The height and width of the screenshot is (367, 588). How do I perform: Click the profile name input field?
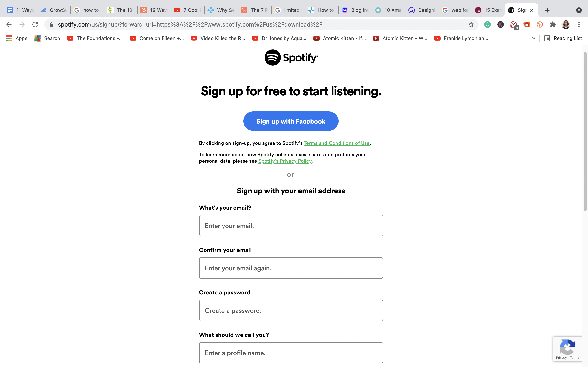click(x=291, y=352)
